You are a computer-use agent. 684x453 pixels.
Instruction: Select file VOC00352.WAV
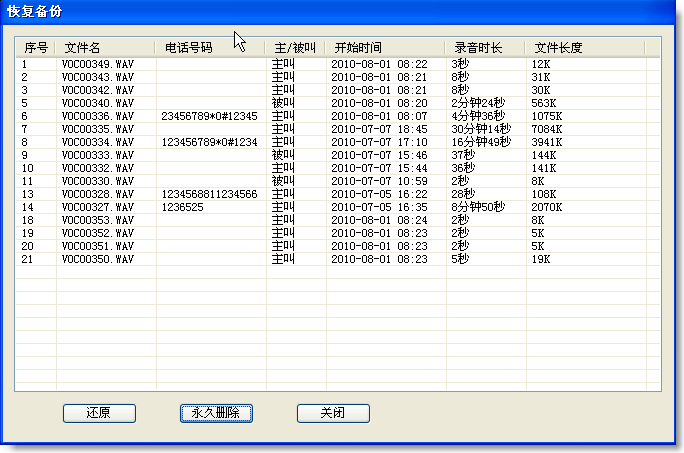[x=98, y=233]
